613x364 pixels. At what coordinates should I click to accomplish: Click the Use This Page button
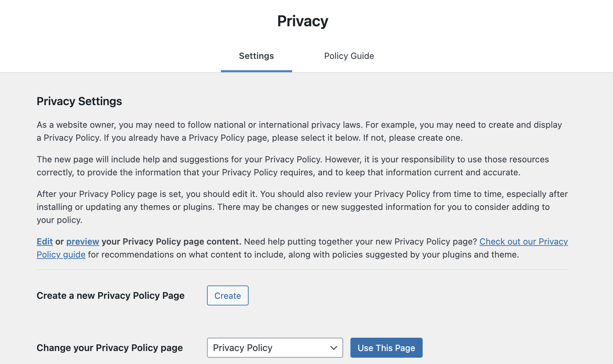point(386,348)
